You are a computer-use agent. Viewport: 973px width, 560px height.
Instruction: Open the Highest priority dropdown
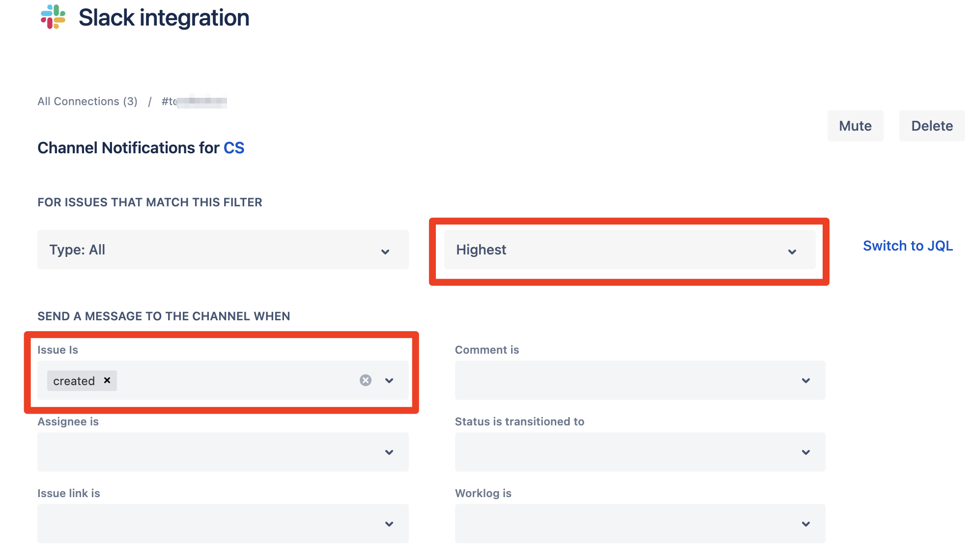pos(629,250)
